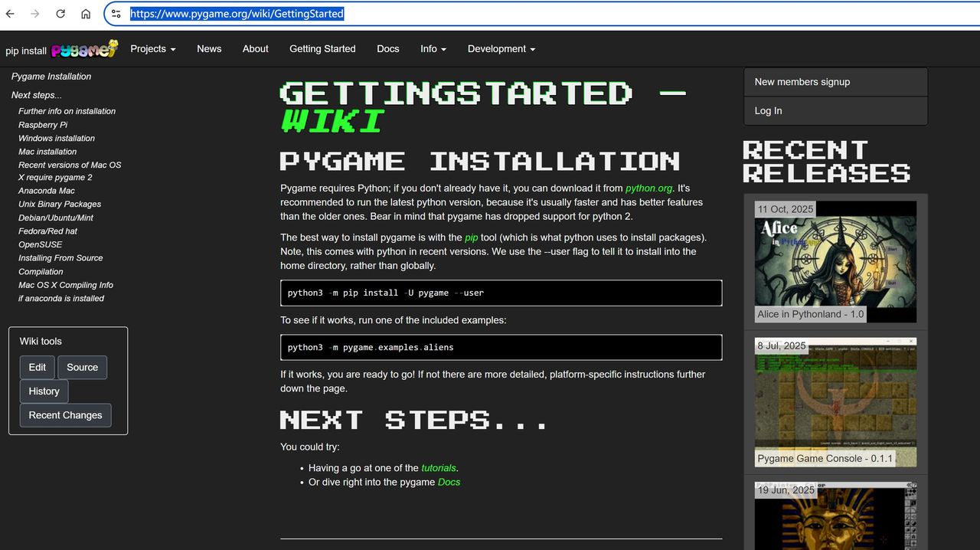980x550 pixels.
Task: Select the URL in the address bar
Action: (x=237, y=14)
